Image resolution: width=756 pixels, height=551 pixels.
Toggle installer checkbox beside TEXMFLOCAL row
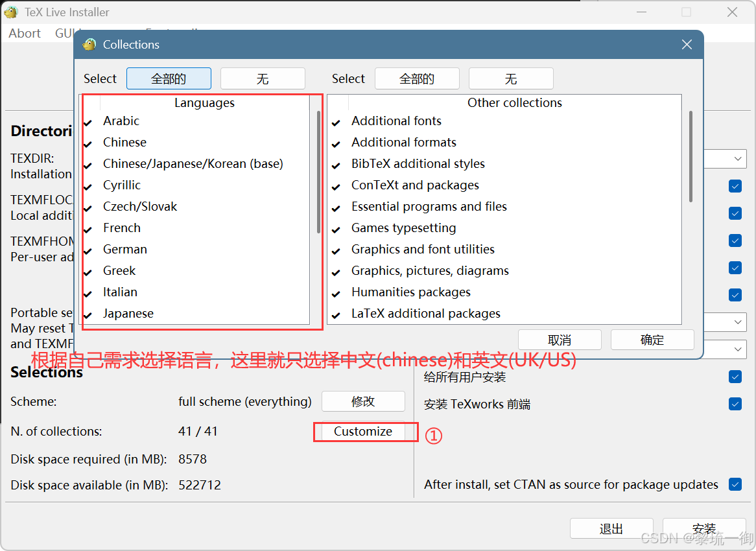[735, 186]
